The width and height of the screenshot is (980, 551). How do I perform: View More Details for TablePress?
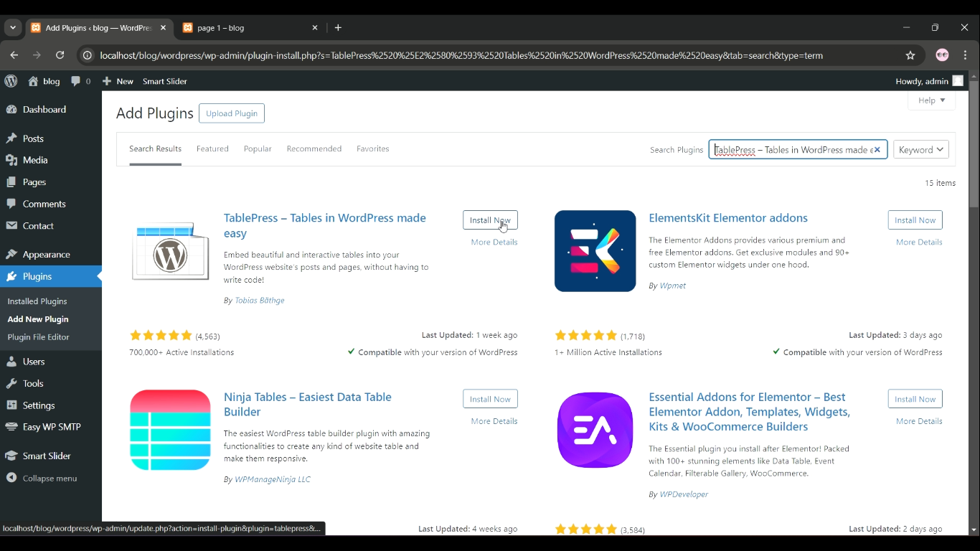click(x=494, y=242)
